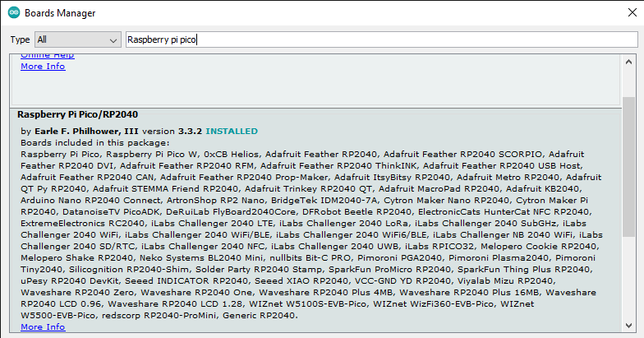Click the author name Earle F. Philhower, III
The image size is (644, 338).
(86, 132)
